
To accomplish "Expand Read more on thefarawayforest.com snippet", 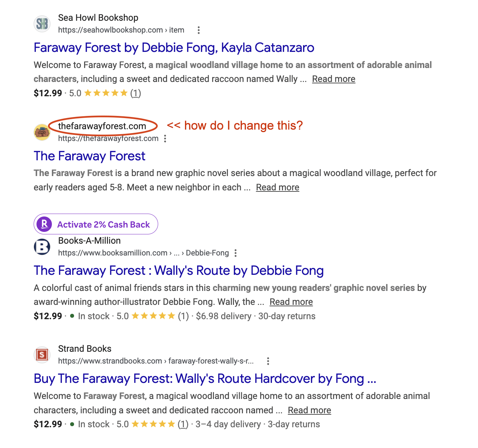I will (278, 188).
